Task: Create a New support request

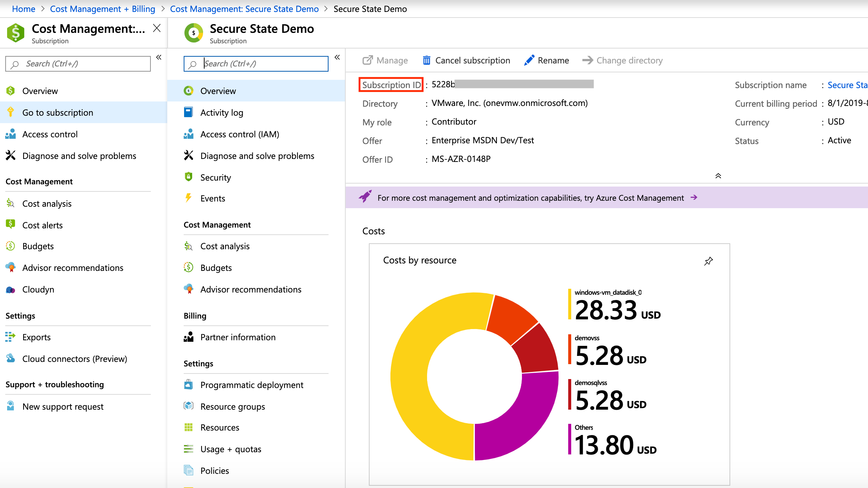Action: (x=63, y=406)
